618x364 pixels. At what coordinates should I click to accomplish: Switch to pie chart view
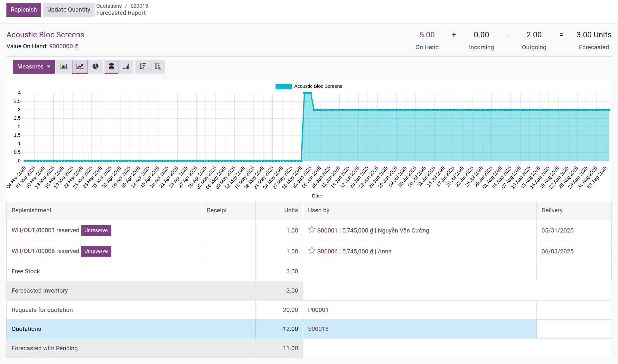96,67
